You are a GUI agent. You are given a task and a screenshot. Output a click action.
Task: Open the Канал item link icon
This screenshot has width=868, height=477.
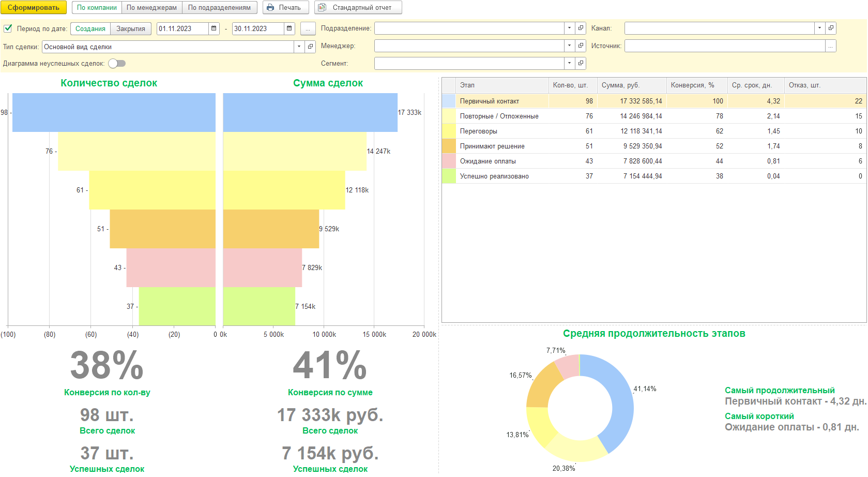831,28
